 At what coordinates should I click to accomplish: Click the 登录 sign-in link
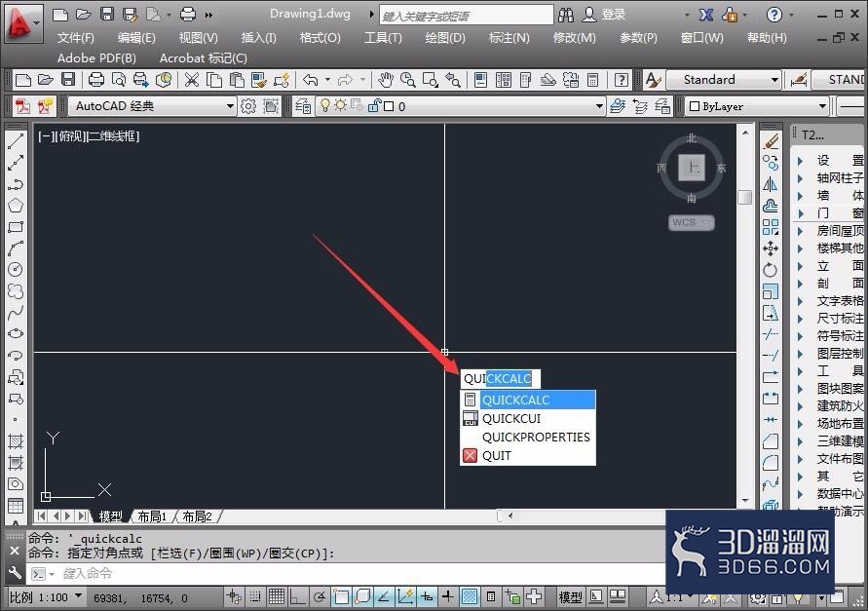point(614,15)
